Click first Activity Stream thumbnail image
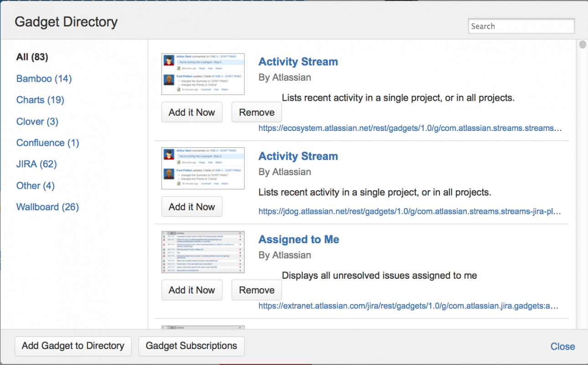This screenshot has height=365, width=588. [203, 74]
